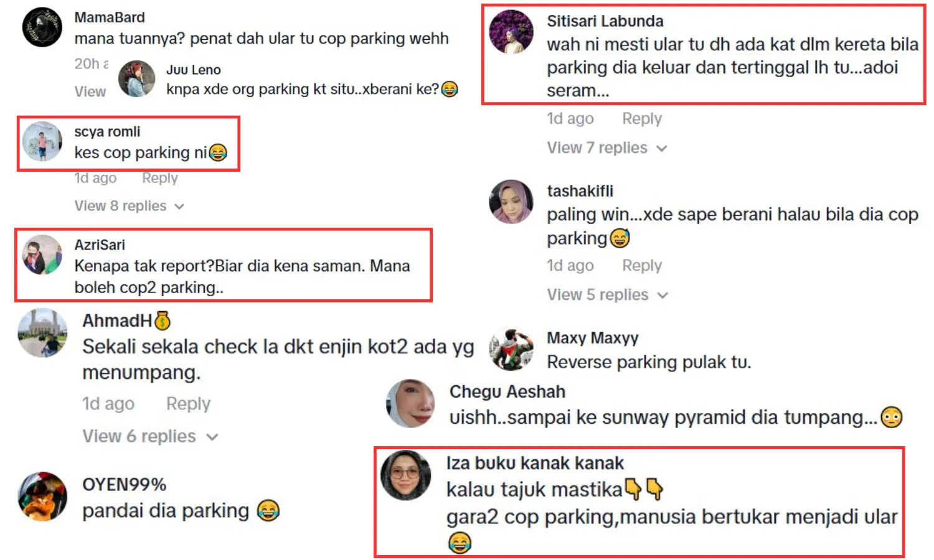Open tashakifli's profile picture
The image size is (934, 560).
click(511, 202)
